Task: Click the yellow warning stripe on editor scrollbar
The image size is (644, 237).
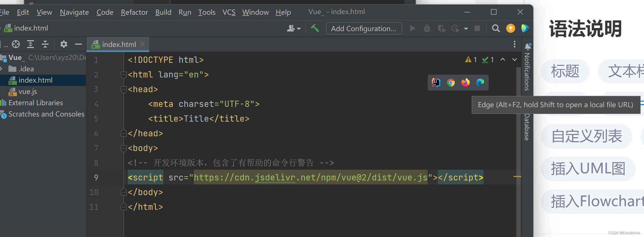Action: (517, 176)
